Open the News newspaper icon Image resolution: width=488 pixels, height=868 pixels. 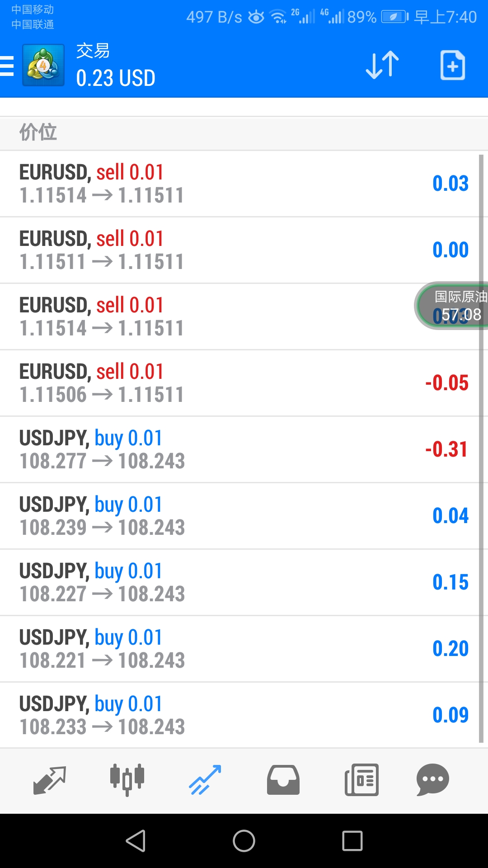[361, 780]
